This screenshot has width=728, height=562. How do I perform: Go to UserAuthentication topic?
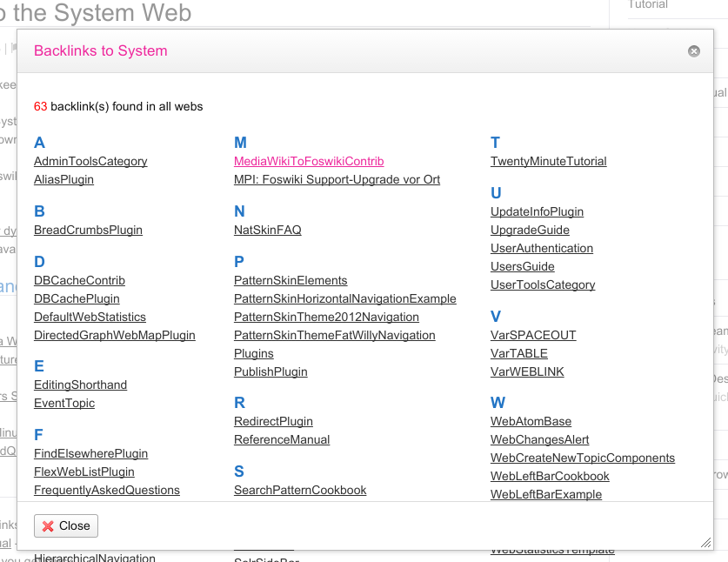pos(541,248)
